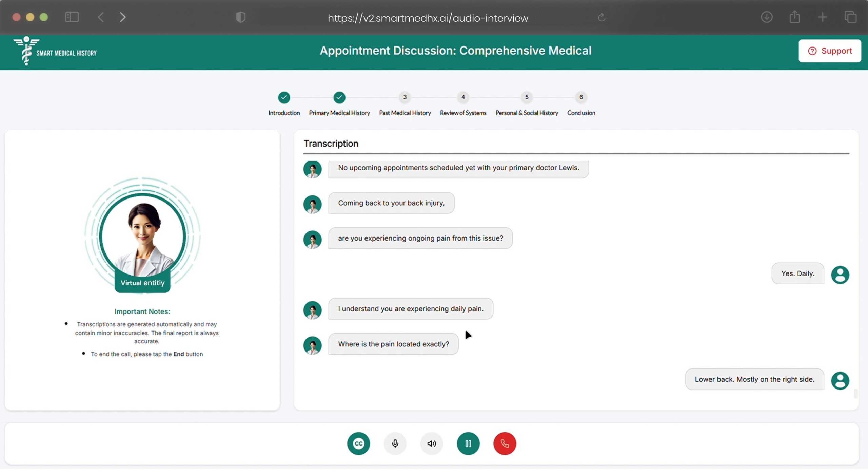The width and height of the screenshot is (868, 473).
Task: Click the browser share icon
Action: [x=794, y=17]
